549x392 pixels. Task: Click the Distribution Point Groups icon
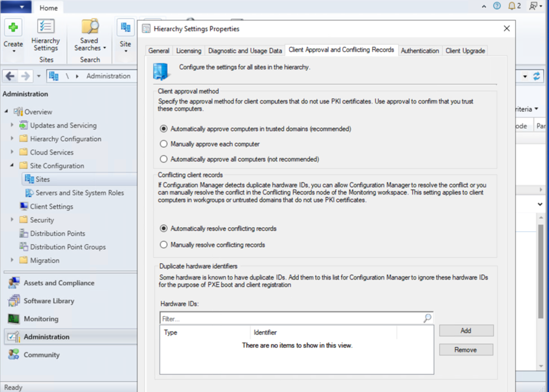pyautogui.click(x=24, y=247)
